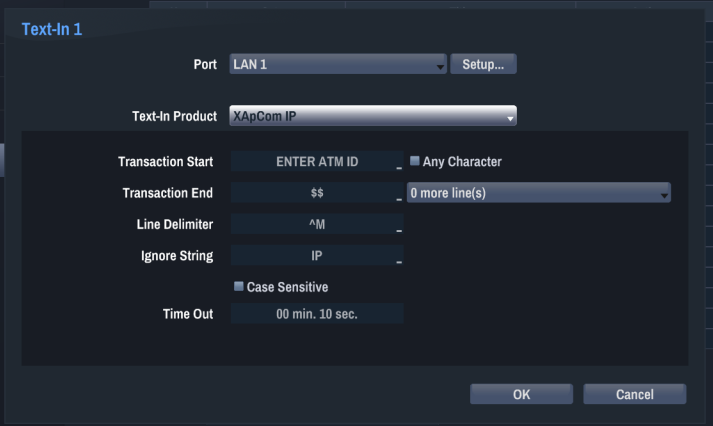Click the Time Out 00 min. 10 sec. field
This screenshot has height=426, width=713.
[x=317, y=313]
